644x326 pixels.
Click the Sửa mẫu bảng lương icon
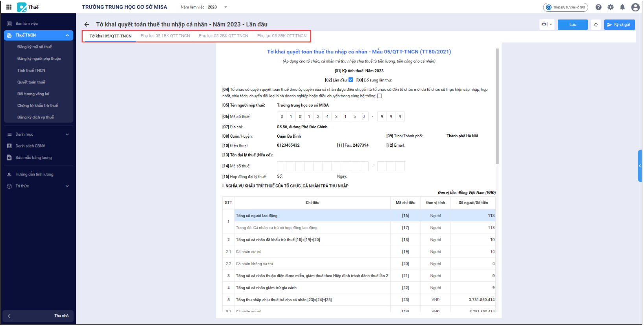coord(9,158)
